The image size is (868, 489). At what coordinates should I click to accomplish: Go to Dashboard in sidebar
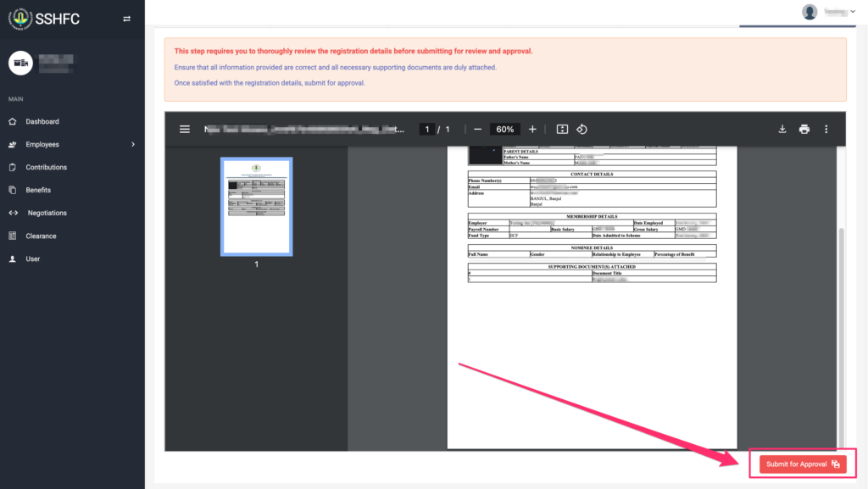[42, 122]
